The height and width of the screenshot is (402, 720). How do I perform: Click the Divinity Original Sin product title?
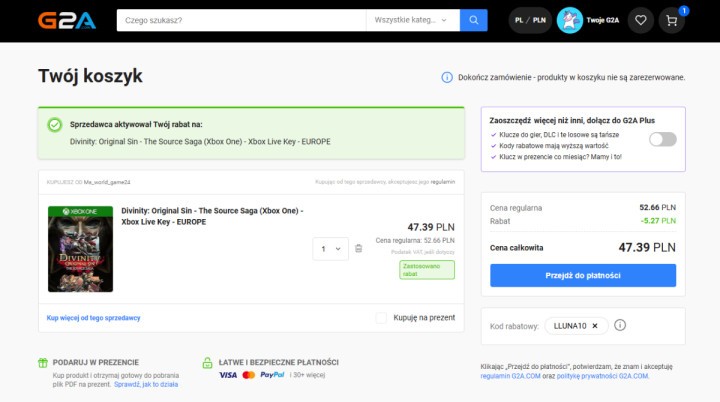click(212, 216)
